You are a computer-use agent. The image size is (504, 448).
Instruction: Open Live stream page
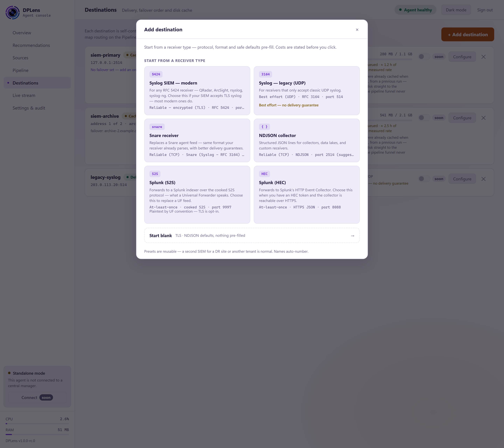37,95
